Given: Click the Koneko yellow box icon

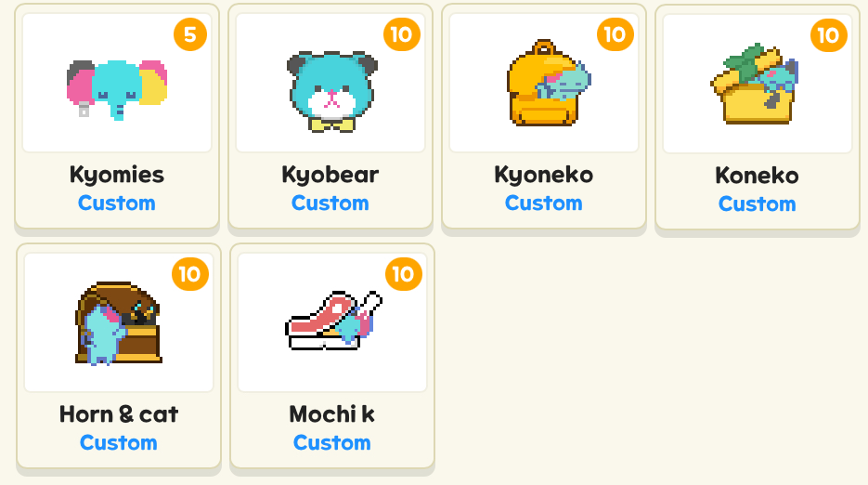Looking at the screenshot, I should point(755,84).
